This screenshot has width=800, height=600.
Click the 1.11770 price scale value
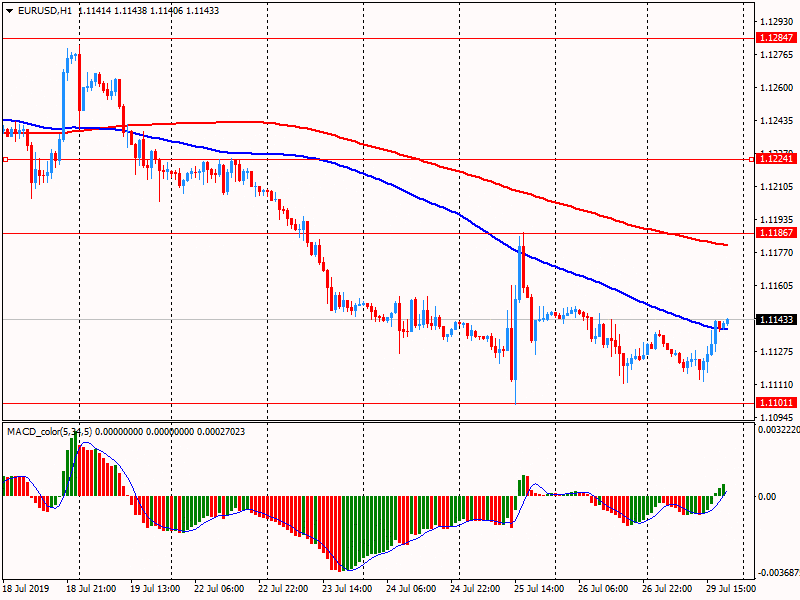coord(777,253)
